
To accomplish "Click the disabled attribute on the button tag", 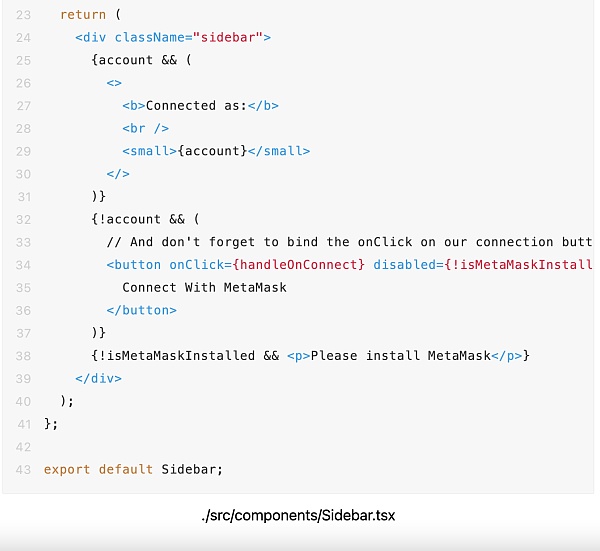I will [x=406, y=265].
